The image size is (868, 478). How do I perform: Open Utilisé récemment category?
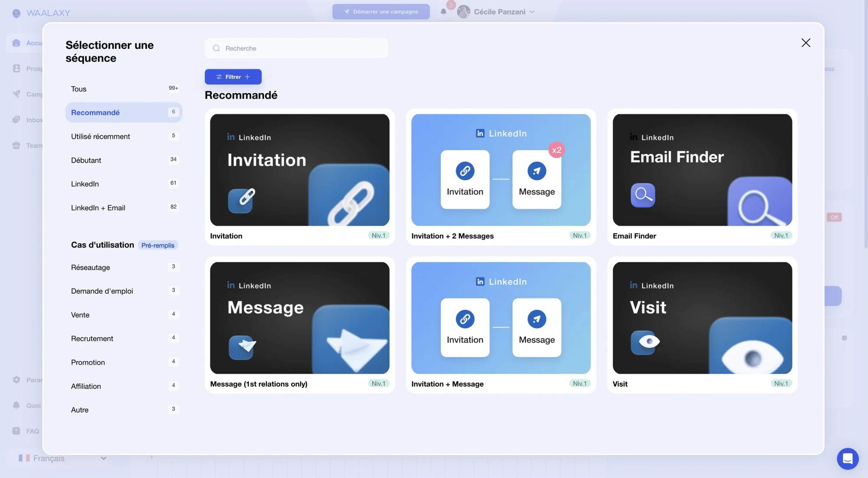(124, 136)
